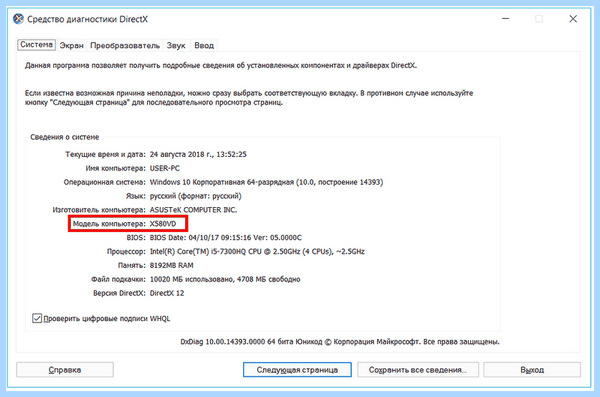Click the language value русский (формат: русский)
Screen dimensions: 600x397
(x=196, y=196)
